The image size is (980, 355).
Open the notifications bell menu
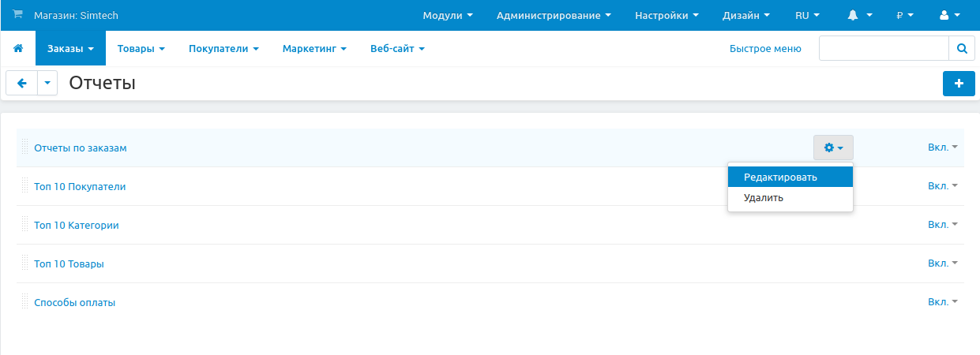860,16
